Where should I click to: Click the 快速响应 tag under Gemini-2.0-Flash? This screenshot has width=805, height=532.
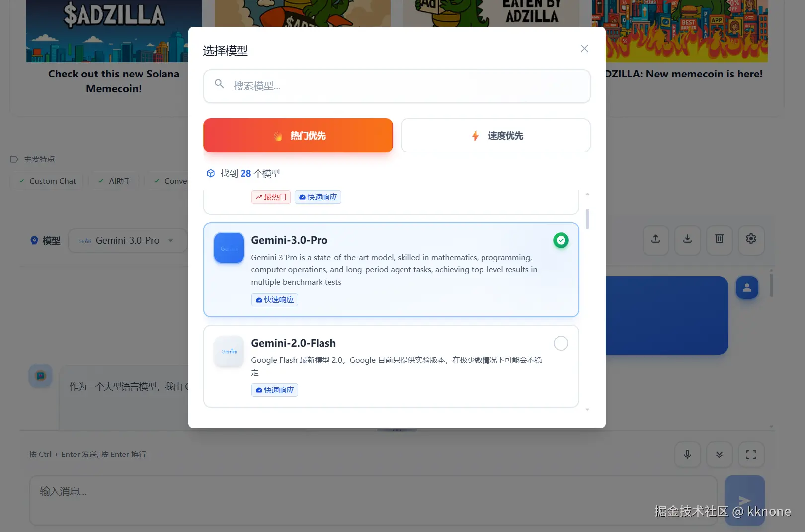coord(275,390)
